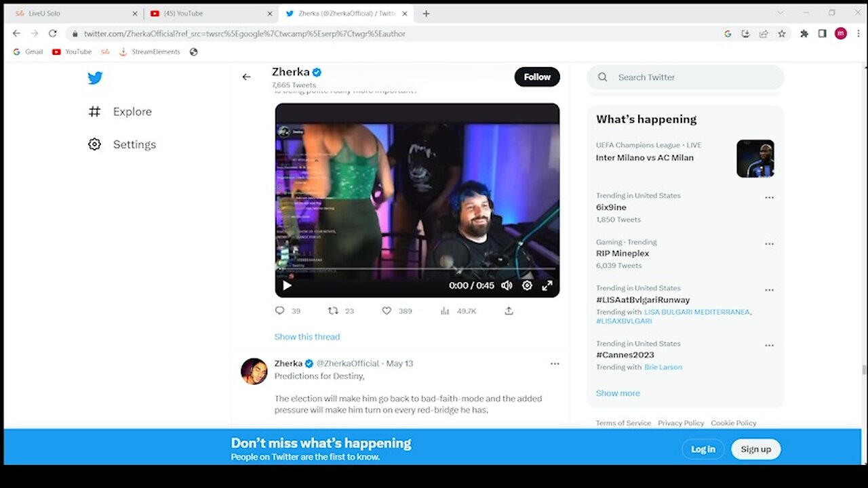This screenshot has width=868, height=488.
Task: Reload the page in browser
Action: 53,33
